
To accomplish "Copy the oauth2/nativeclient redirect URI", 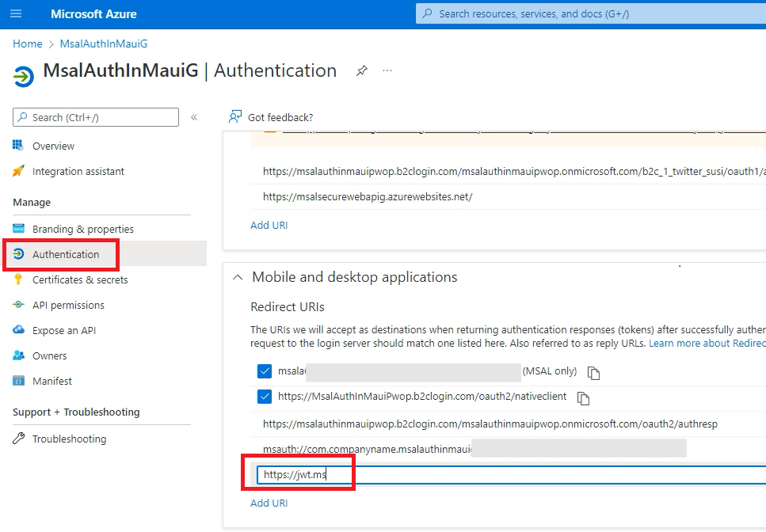I will [583, 398].
